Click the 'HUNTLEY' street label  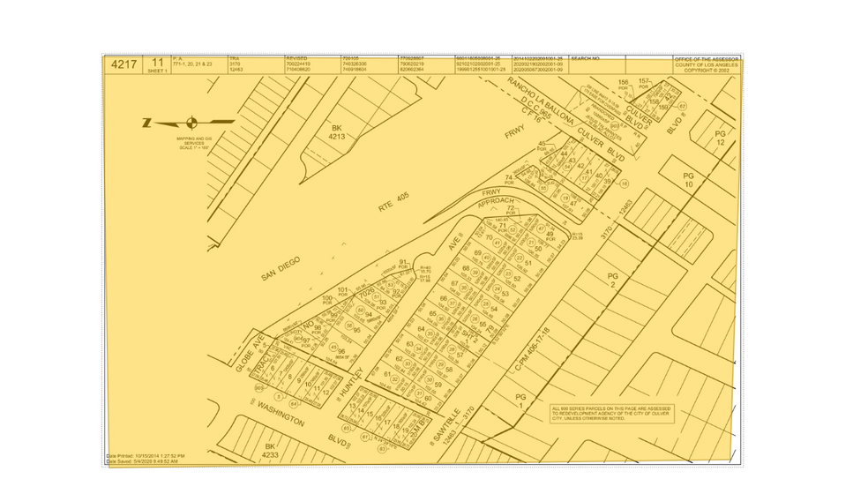(x=349, y=384)
